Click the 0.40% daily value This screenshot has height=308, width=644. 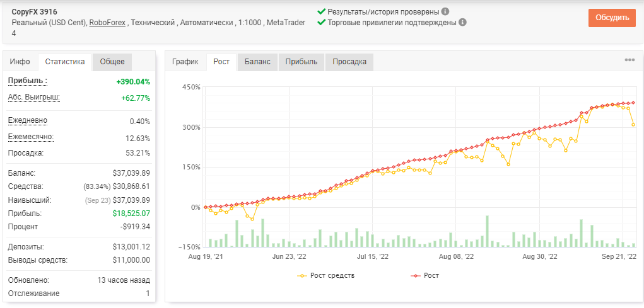[140, 122]
